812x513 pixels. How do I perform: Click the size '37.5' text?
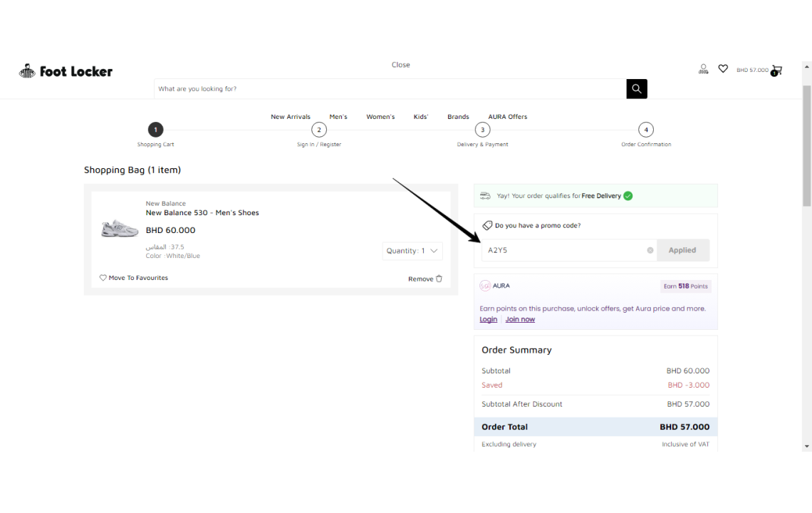[177, 247]
